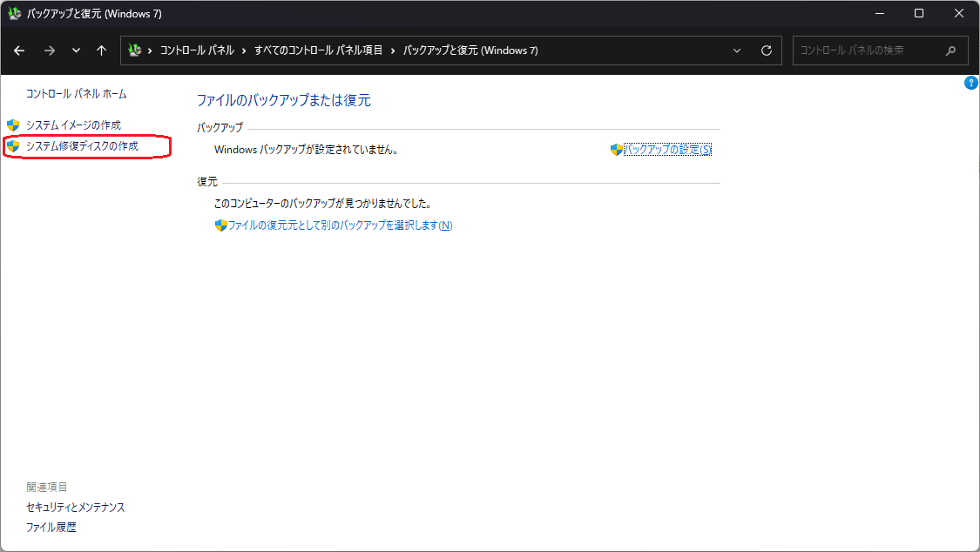
Task: Click shield icon beside 'バックアップの設定'
Action: 617,149
